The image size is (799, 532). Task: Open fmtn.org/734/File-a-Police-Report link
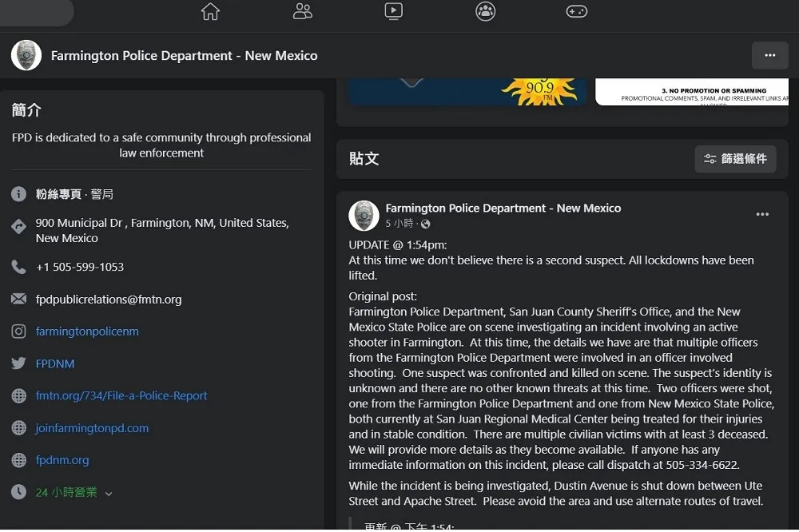[x=121, y=395]
